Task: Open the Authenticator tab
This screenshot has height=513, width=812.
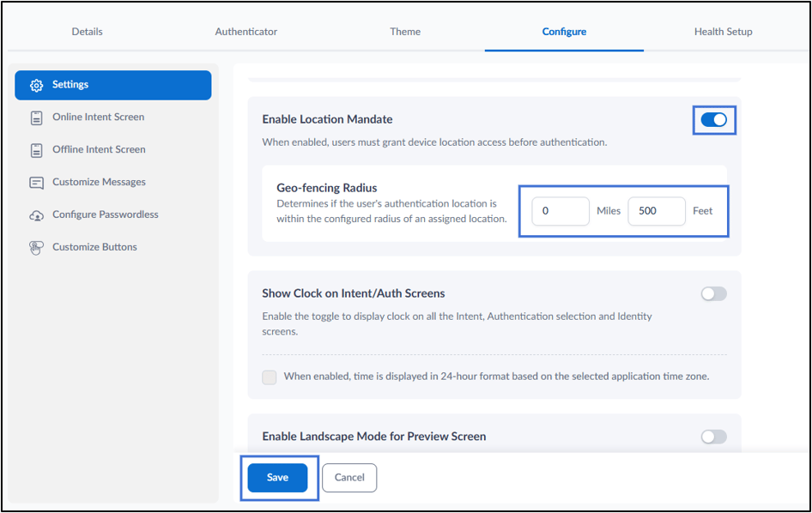Action: point(246,32)
